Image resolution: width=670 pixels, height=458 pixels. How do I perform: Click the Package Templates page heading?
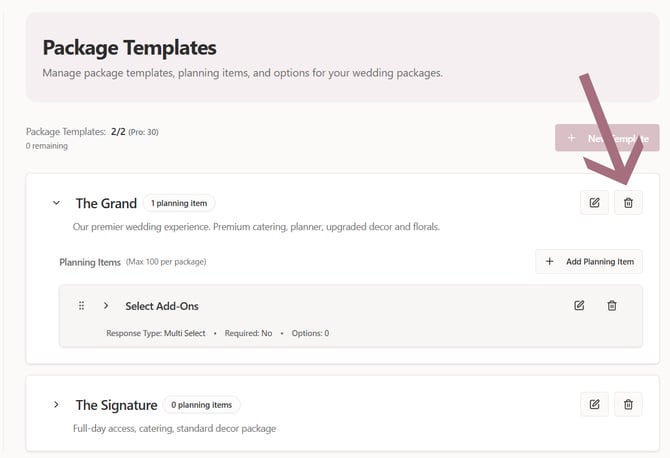click(129, 47)
